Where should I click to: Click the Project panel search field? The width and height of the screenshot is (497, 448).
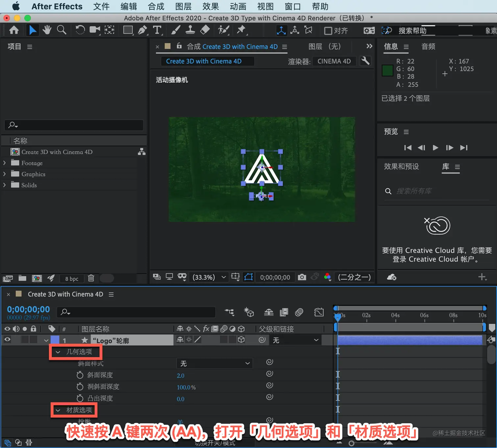coord(74,125)
